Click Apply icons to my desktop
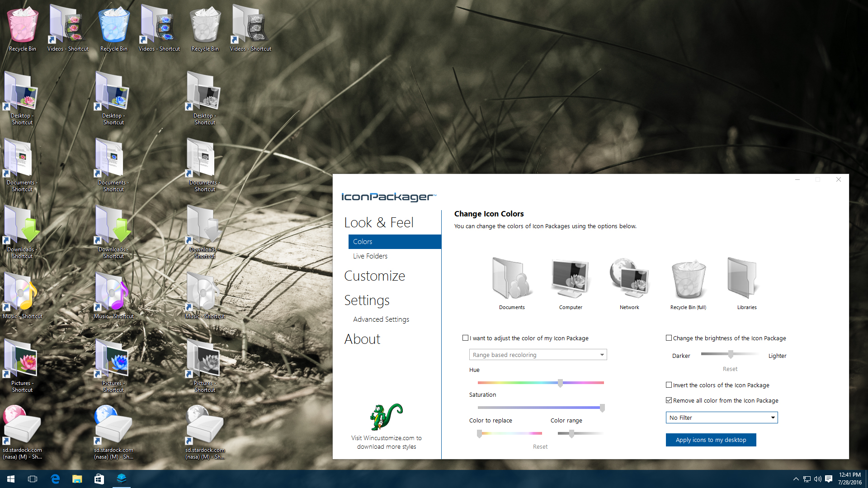Image resolution: width=868 pixels, height=488 pixels. tap(711, 440)
